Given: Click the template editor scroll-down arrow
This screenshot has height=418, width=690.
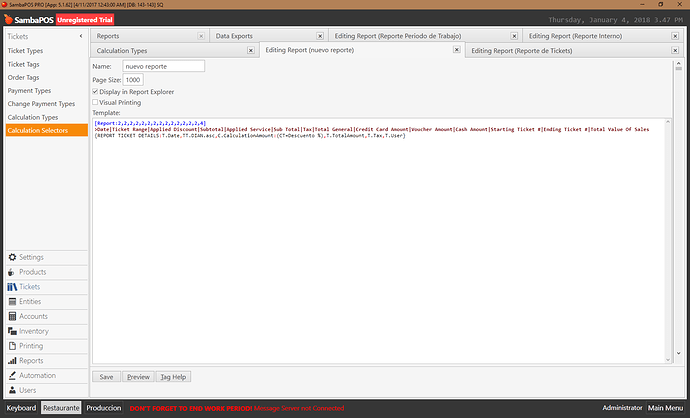Looking at the screenshot, I should pos(668,359).
